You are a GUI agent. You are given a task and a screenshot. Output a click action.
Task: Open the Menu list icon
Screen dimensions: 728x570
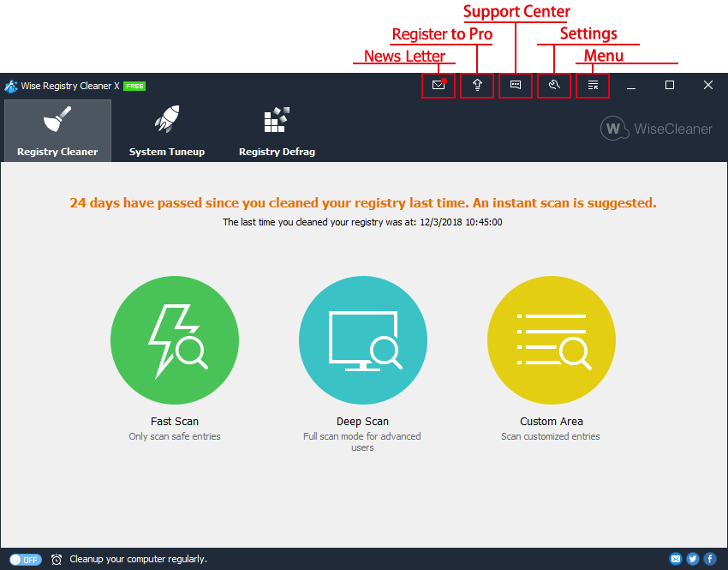click(593, 85)
